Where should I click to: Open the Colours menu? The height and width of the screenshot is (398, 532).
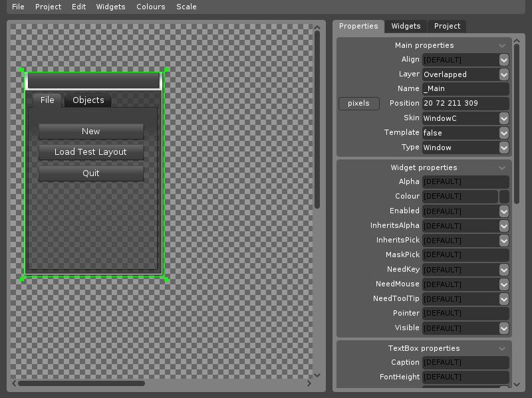click(x=151, y=7)
